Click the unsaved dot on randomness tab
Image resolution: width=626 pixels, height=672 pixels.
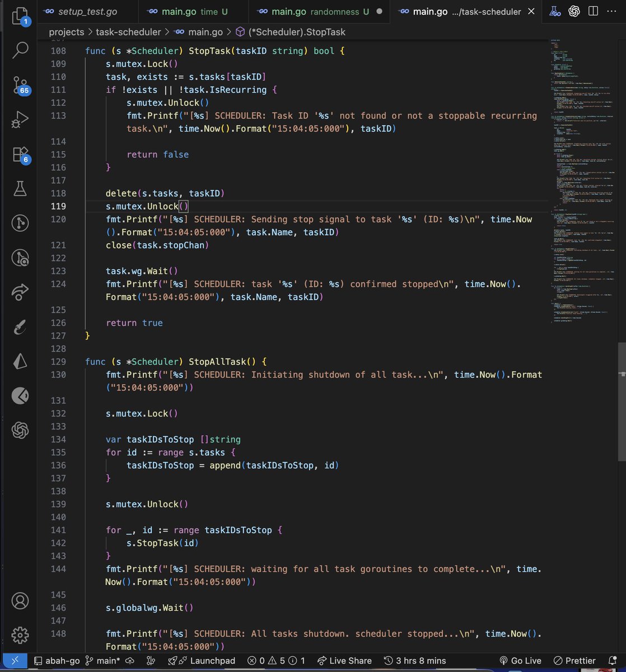[x=380, y=11]
